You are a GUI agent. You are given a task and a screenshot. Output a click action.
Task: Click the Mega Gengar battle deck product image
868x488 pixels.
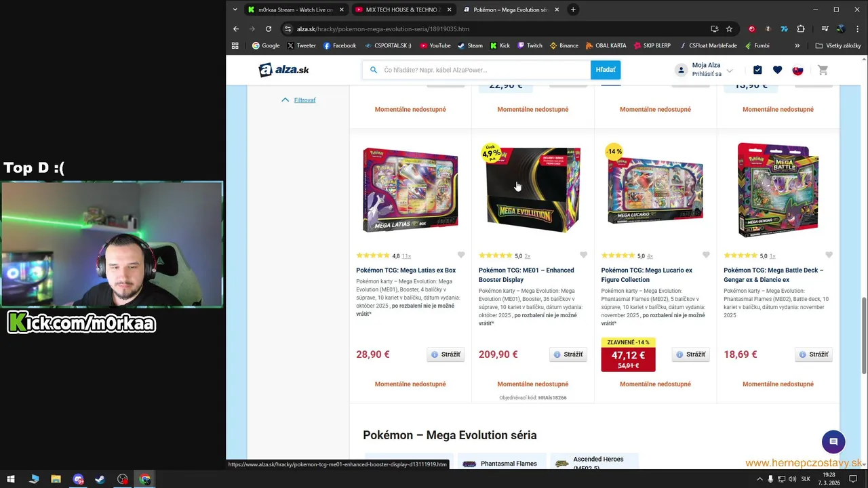pos(778,190)
